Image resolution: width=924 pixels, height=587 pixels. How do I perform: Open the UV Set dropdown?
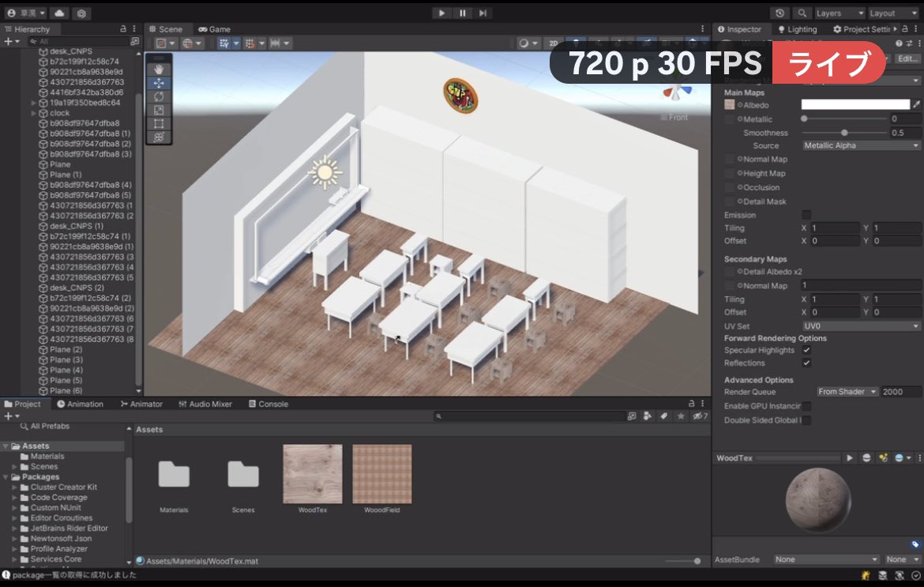click(x=861, y=326)
